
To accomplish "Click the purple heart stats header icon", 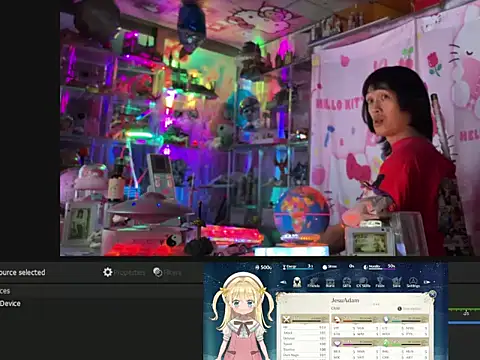I will point(337,342).
